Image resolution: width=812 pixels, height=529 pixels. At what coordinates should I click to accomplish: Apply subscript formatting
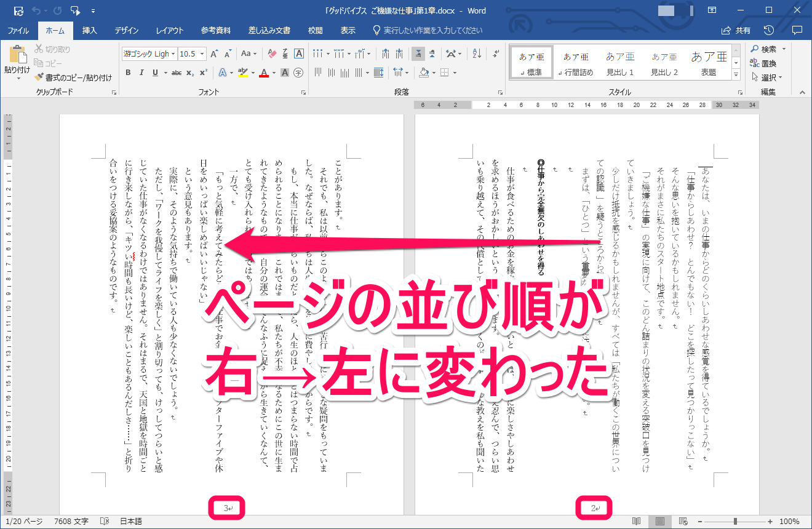pyautogui.click(x=190, y=73)
